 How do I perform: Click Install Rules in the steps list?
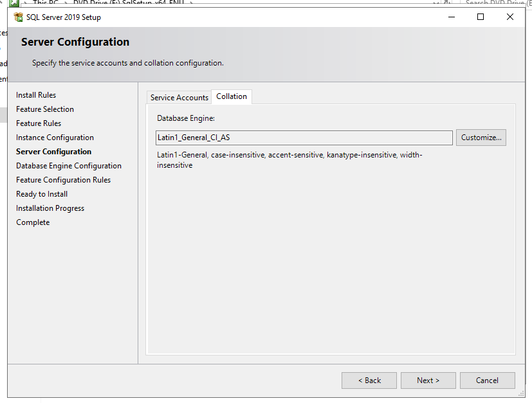36,95
